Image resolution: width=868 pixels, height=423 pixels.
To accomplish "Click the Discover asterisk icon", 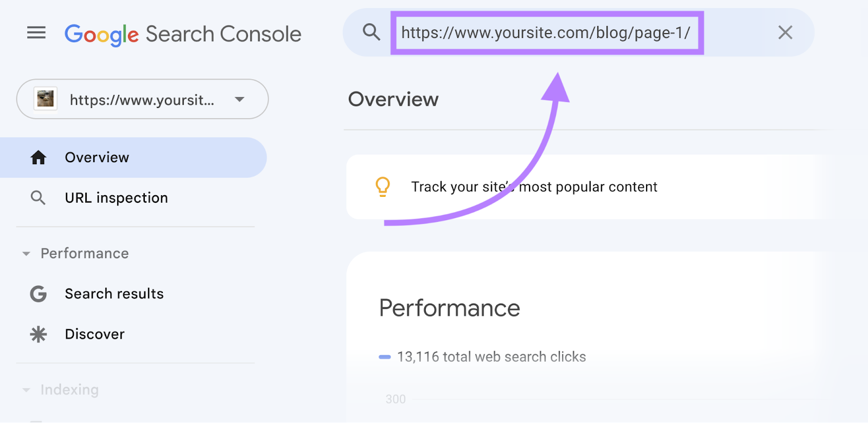I will coord(37,334).
